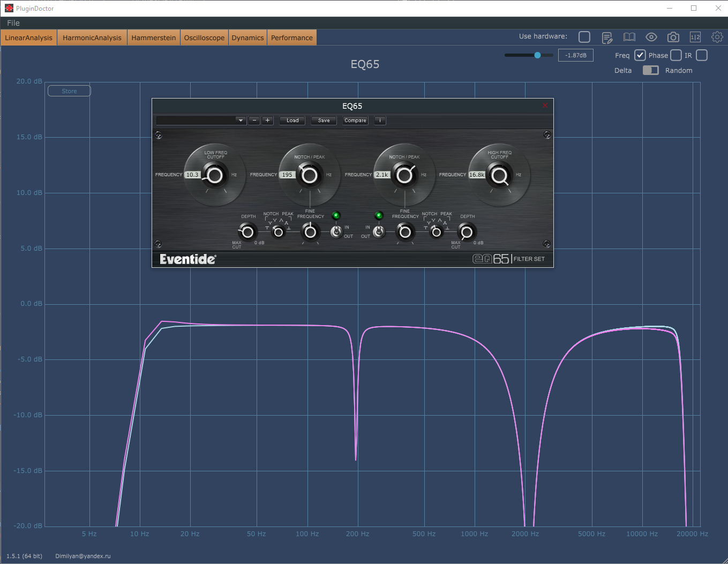This screenshot has height=564, width=728.
Task: Click the -1.87dB value field
Action: tap(576, 55)
